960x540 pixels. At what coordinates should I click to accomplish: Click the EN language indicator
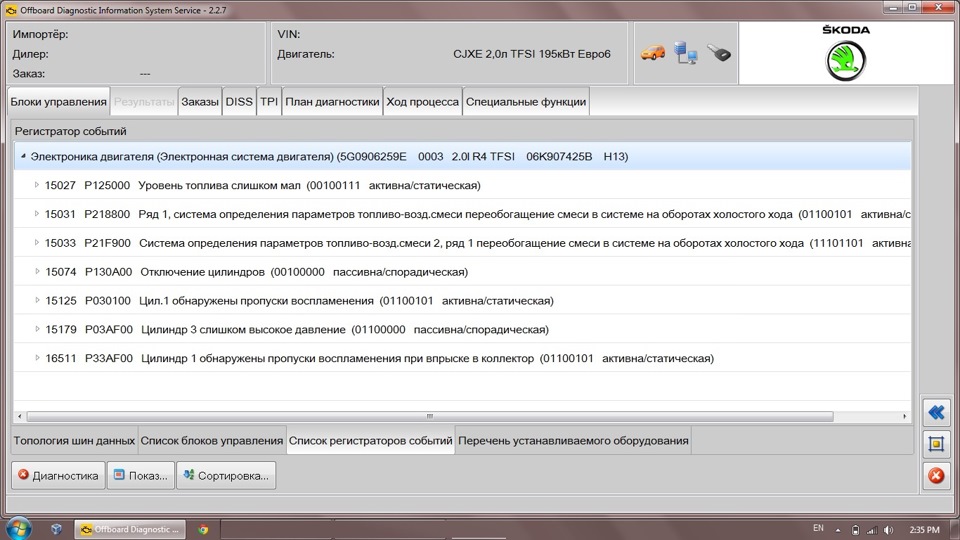pos(818,528)
